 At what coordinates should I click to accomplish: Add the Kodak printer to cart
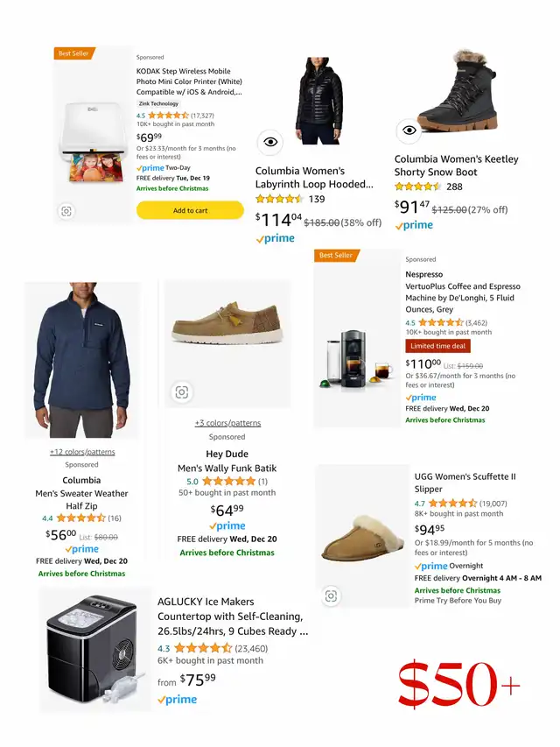point(190,210)
